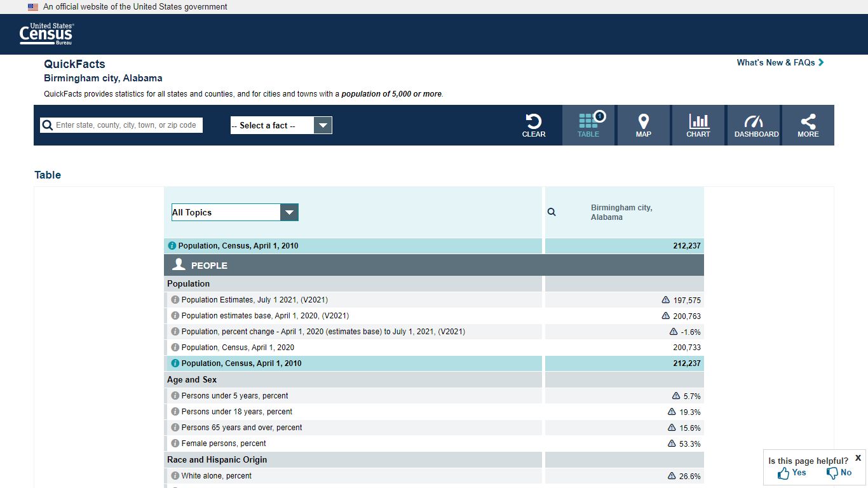Click the geography search input field
The height and width of the screenshot is (488, 868).
coord(121,125)
